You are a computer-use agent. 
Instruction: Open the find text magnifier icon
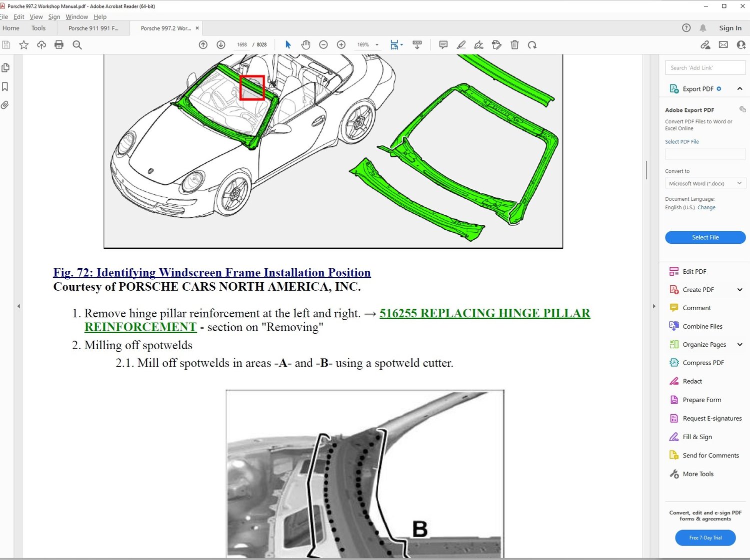[77, 45]
